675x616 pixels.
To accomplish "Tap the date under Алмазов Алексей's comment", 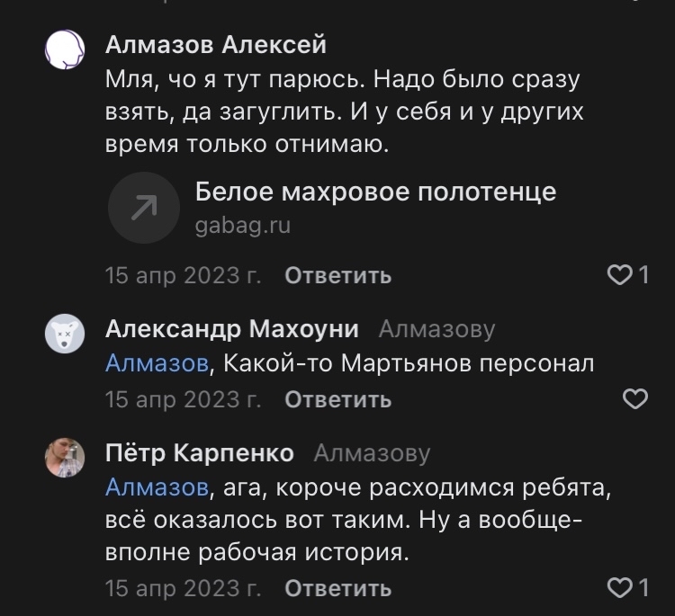I will [184, 275].
